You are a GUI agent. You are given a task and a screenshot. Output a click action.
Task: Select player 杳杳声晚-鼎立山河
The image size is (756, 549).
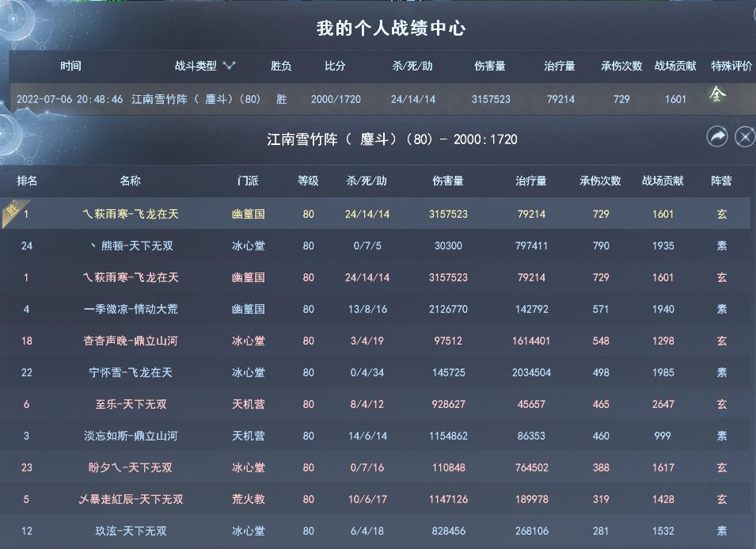pyautogui.click(x=131, y=341)
